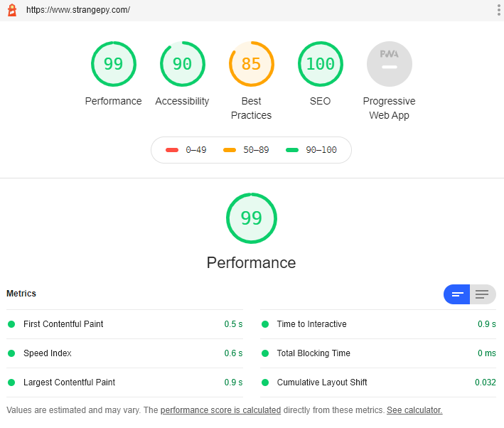Viewport: 504px width, 428px height.
Task: Switch metrics to compact summary view
Action: (x=457, y=294)
